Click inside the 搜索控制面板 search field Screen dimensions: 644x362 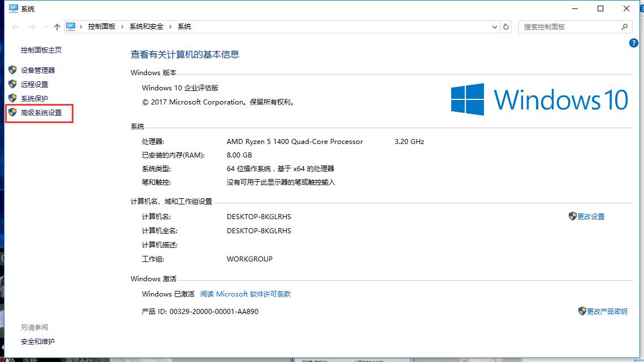coord(565,27)
